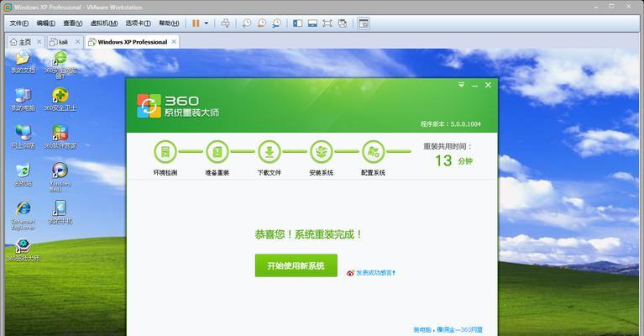Click the send Ctrl+Alt+Del toolbar icon
Image resolution: width=644 pixels, height=336 pixels.
(226, 24)
